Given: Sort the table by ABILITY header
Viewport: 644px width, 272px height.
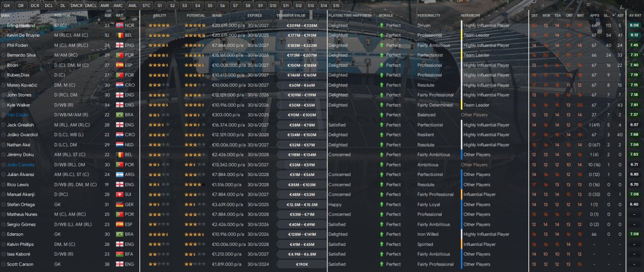Looking at the screenshot, I should [159, 16].
